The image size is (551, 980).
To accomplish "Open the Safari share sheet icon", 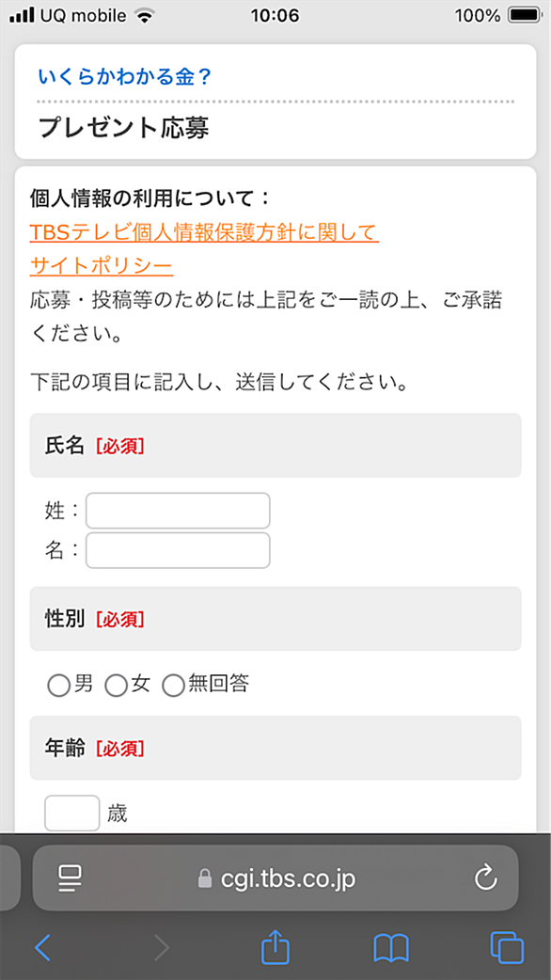I will coord(275,946).
